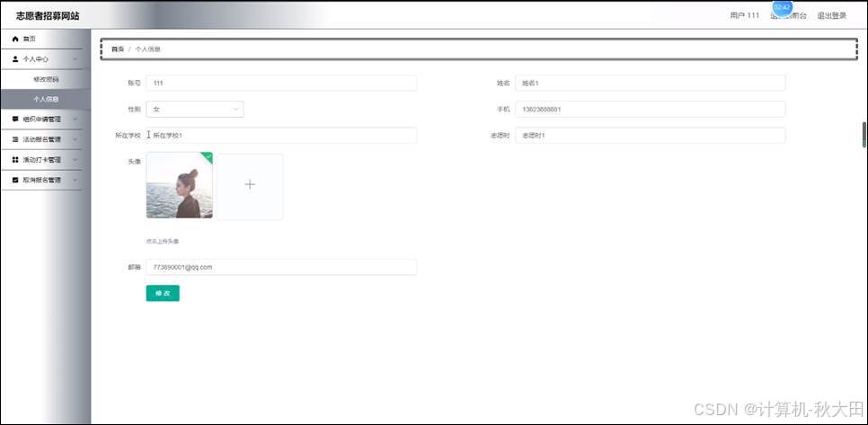
Task: Click the chat icon of 组织申请管理
Action: click(15, 119)
